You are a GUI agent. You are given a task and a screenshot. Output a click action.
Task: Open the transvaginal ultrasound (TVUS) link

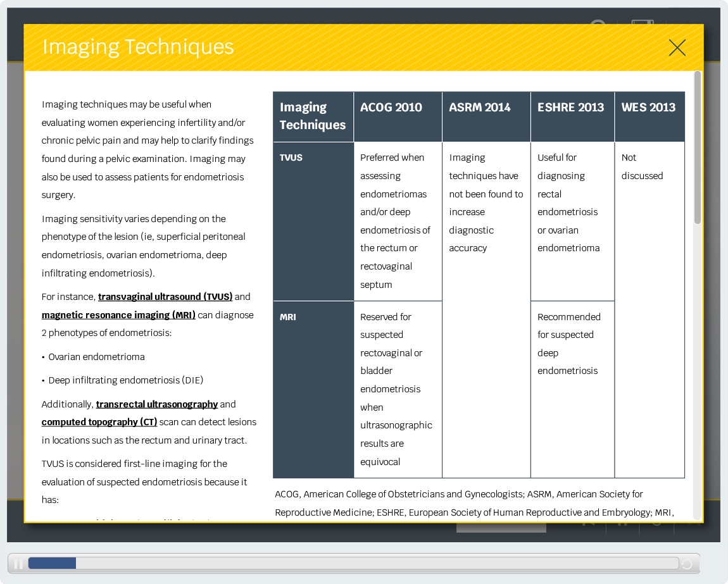[x=165, y=297]
